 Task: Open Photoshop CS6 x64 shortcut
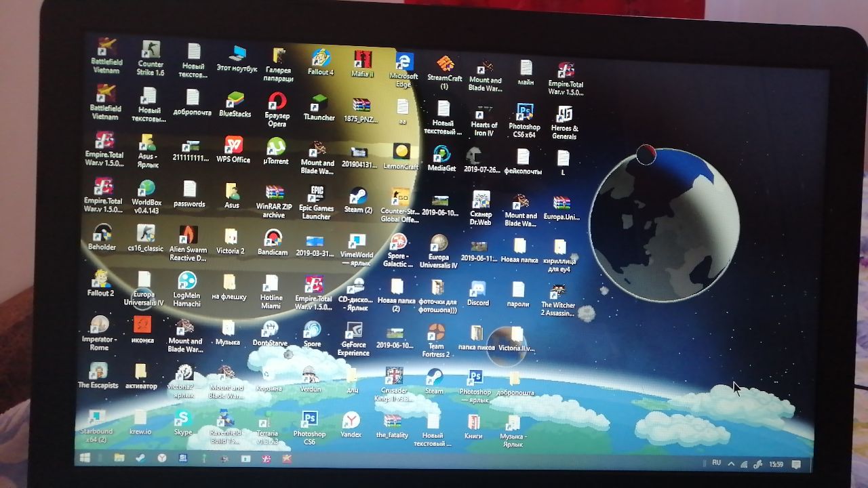[524, 121]
